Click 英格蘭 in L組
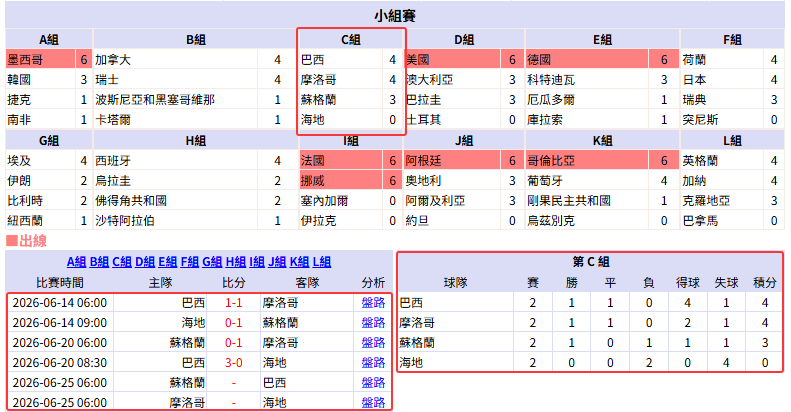 (701, 161)
